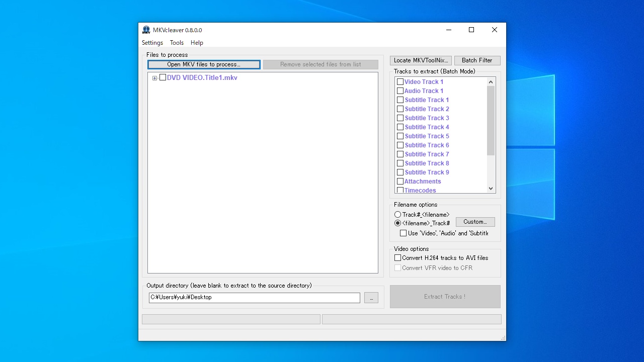This screenshot has width=644, height=362.
Task: Click the window resize grip corner
Action: (503, 337)
